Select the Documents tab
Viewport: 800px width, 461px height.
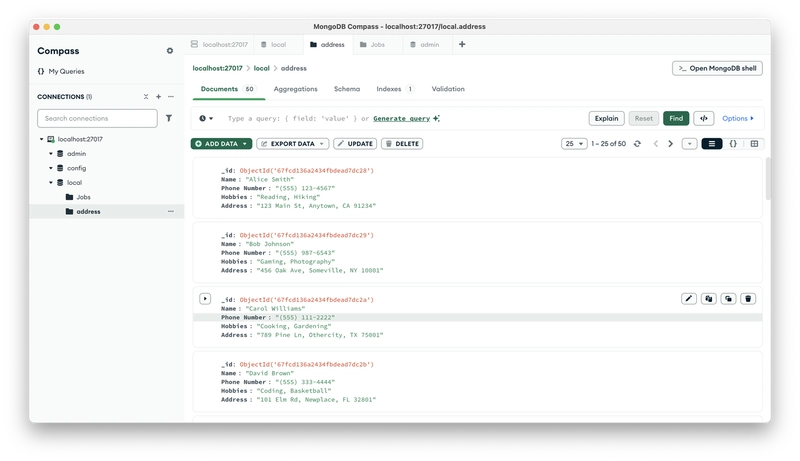pyautogui.click(x=228, y=89)
